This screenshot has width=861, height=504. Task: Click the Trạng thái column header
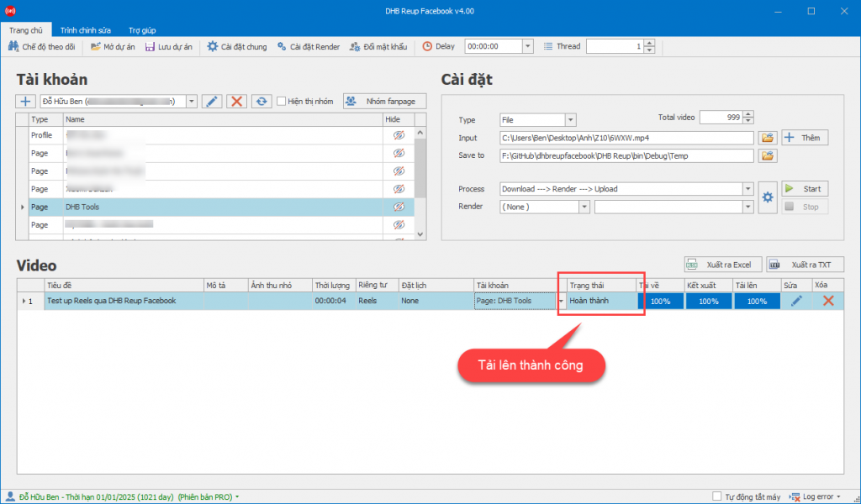pyautogui.click(x=601, y=285)
